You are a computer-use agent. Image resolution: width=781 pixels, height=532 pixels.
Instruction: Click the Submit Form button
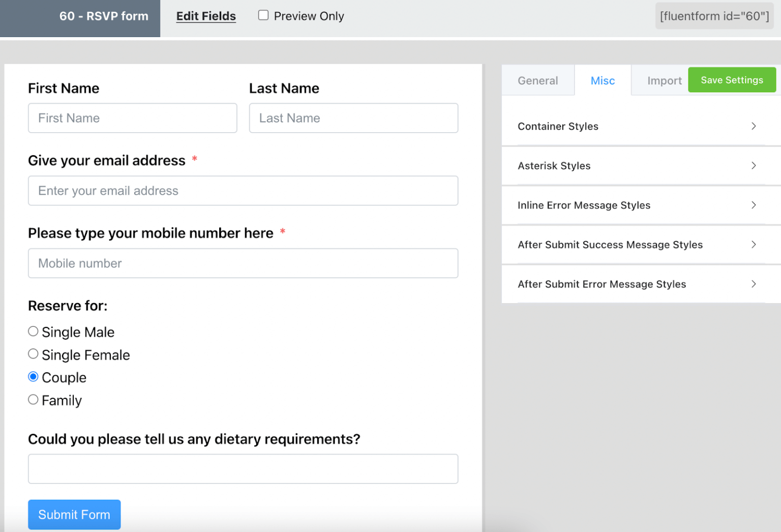(74, 514)
